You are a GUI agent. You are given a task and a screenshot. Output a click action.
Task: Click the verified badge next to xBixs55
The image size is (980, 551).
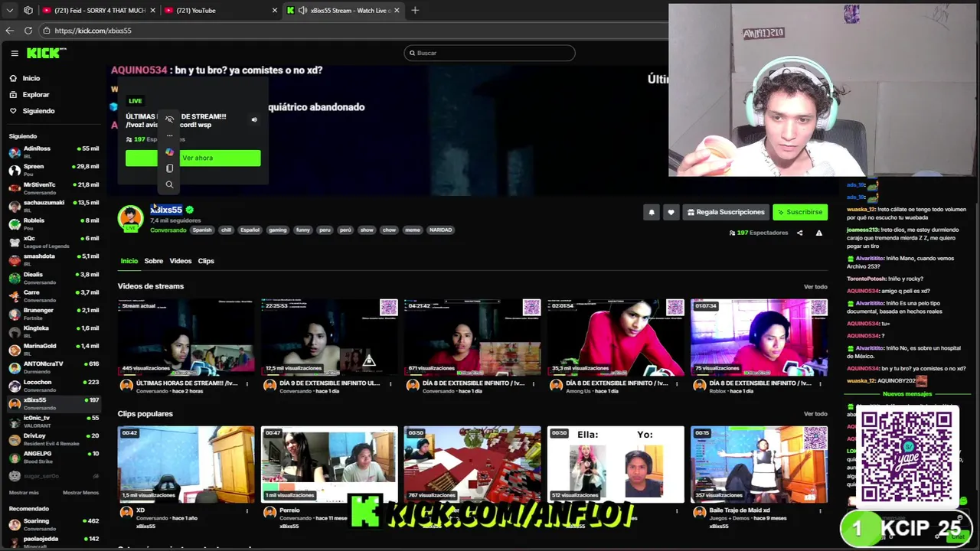(x=189, y=210)
